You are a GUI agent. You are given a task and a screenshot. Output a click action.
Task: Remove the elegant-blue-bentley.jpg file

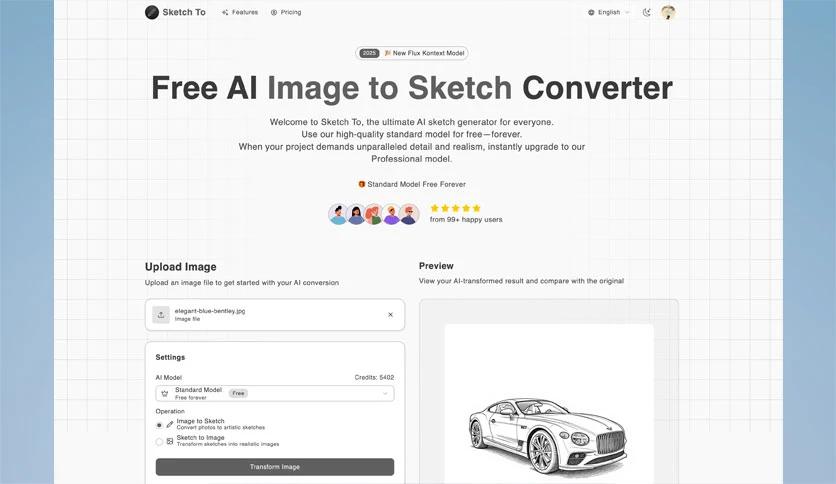[x=390, y=314]
